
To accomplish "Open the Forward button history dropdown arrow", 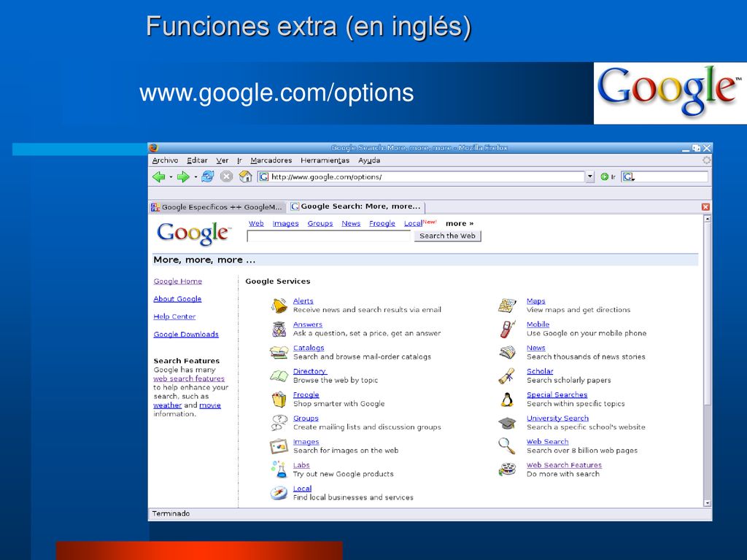I will (196, 177).
